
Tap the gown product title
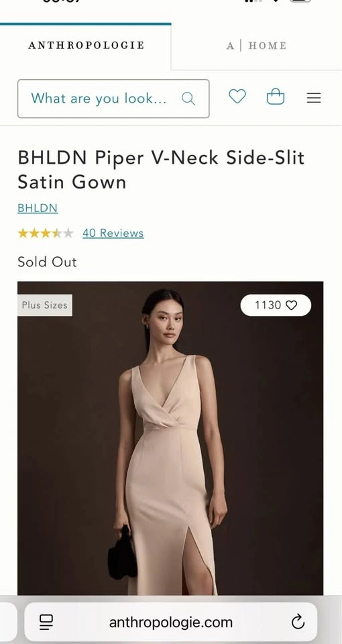(161, 170)
